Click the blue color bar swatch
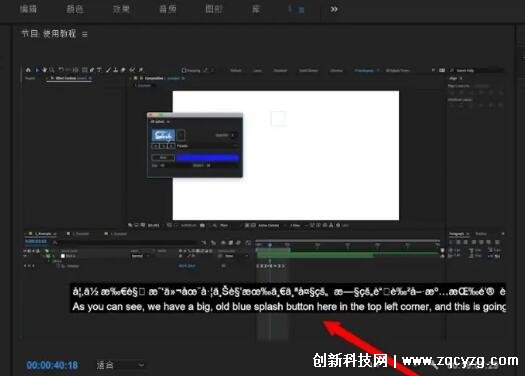525x376 pixels. pyautogui.click(x=208, y=157)
